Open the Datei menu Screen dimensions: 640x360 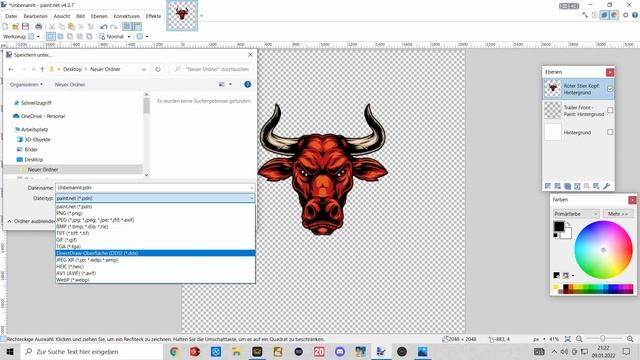(x=11, y=16)
